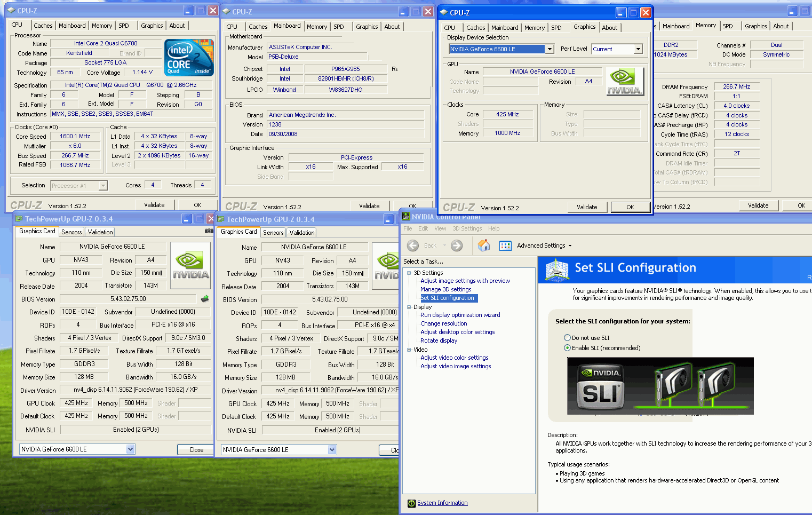Select 'Manage 3D settings' task
The height and width of the screenshot is (515, 812).
pos(446,289)
